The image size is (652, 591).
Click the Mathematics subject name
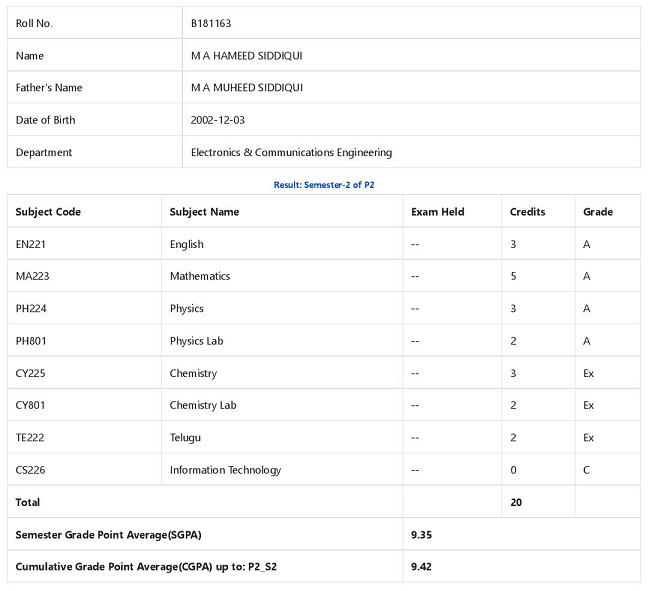pos(199,276)
